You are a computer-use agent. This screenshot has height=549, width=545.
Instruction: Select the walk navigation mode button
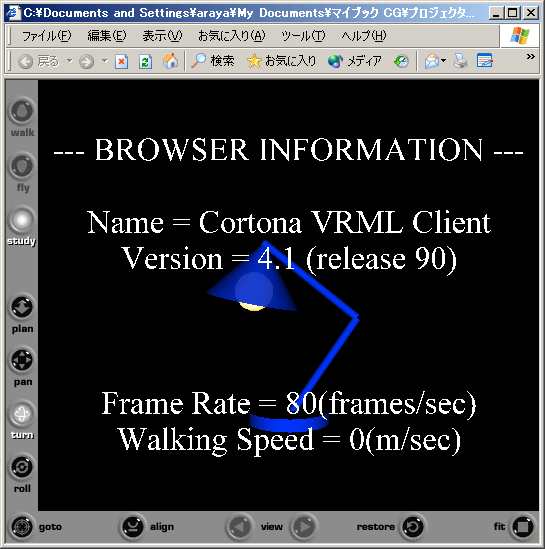(22, 111)
